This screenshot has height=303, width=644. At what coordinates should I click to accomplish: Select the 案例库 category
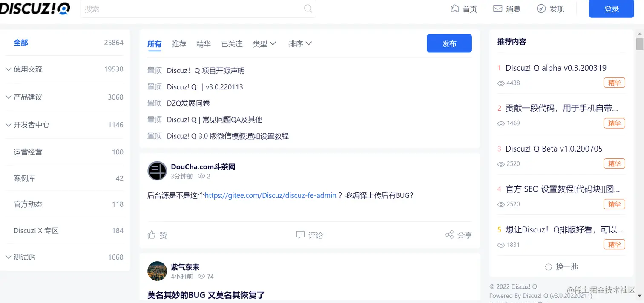tap(24, 178)
